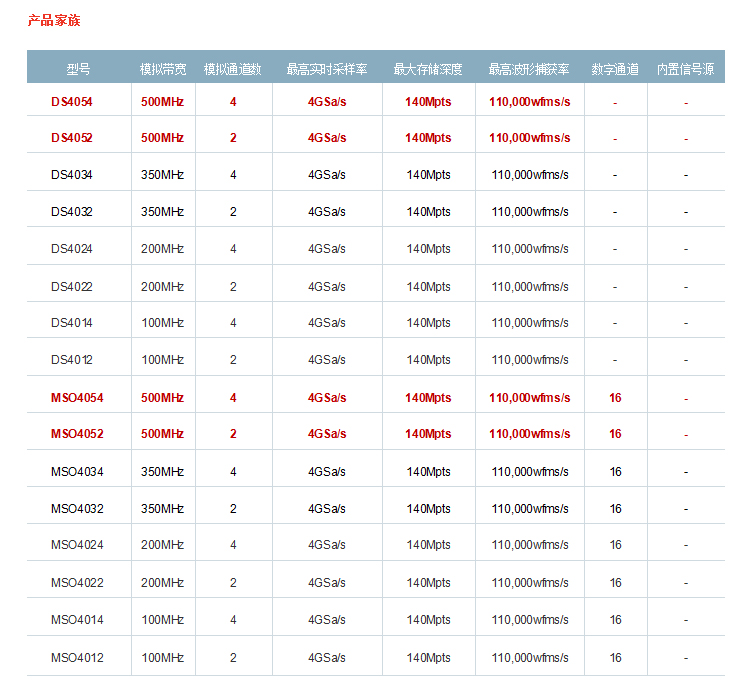Click the 最高波形捕获率 column header
Viewport: 750px width, 694px height.
tap(529, 69)
